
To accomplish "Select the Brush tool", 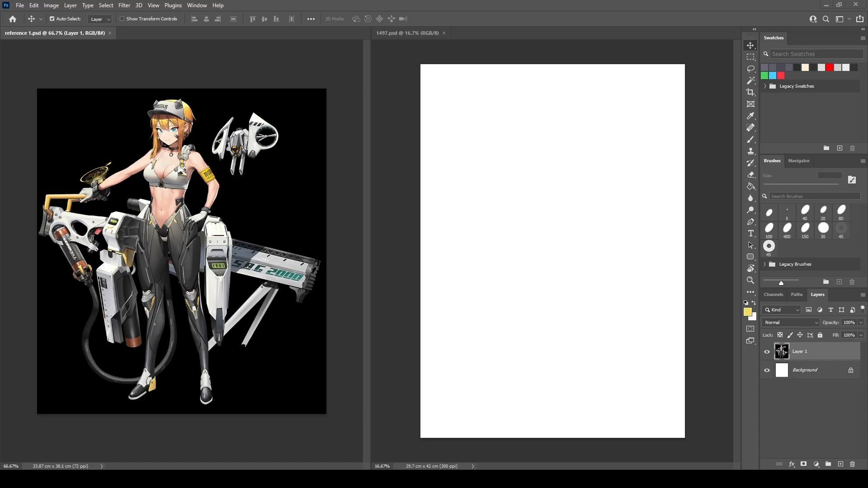I will (750, 139).
